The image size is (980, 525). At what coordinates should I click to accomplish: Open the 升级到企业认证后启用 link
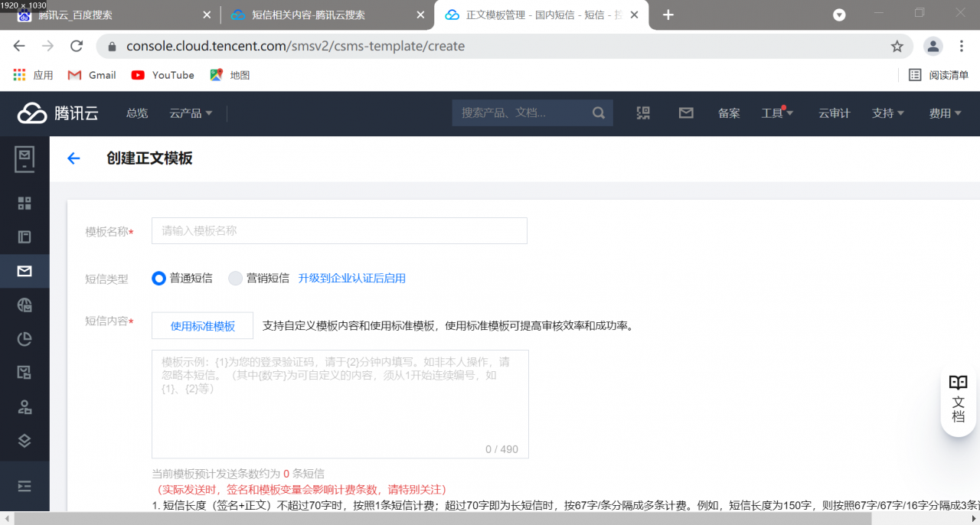coord(351,279)
